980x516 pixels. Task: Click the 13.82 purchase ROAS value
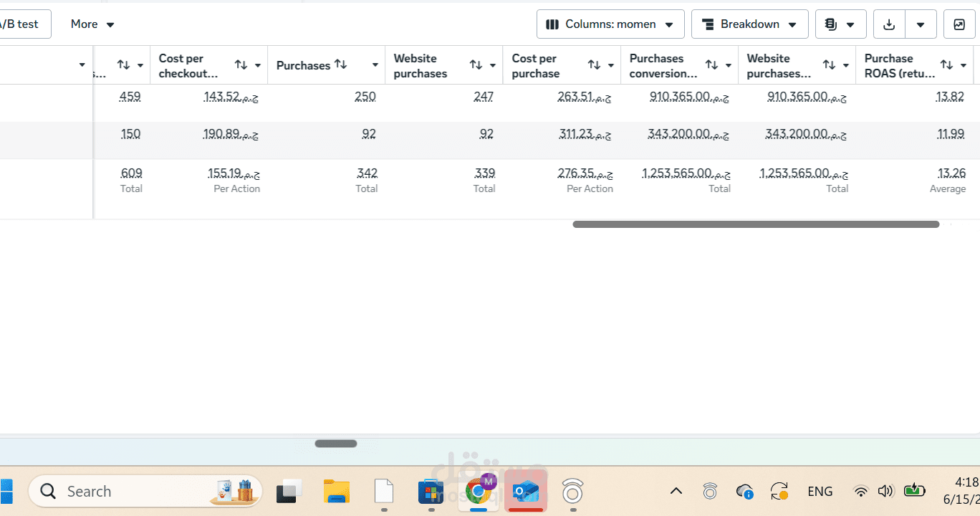(x=950, y=97)
